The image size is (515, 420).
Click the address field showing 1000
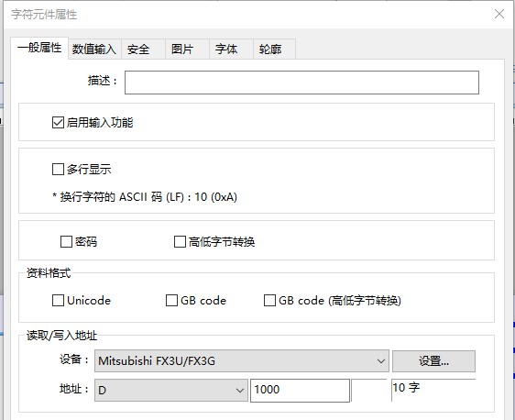[x=300, y=390]
